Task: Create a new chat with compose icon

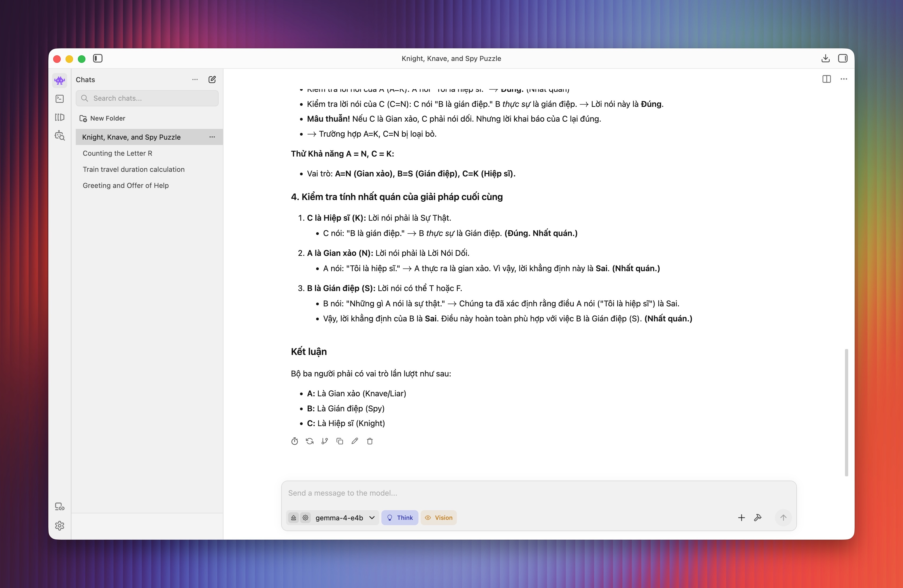Action: 212,79
